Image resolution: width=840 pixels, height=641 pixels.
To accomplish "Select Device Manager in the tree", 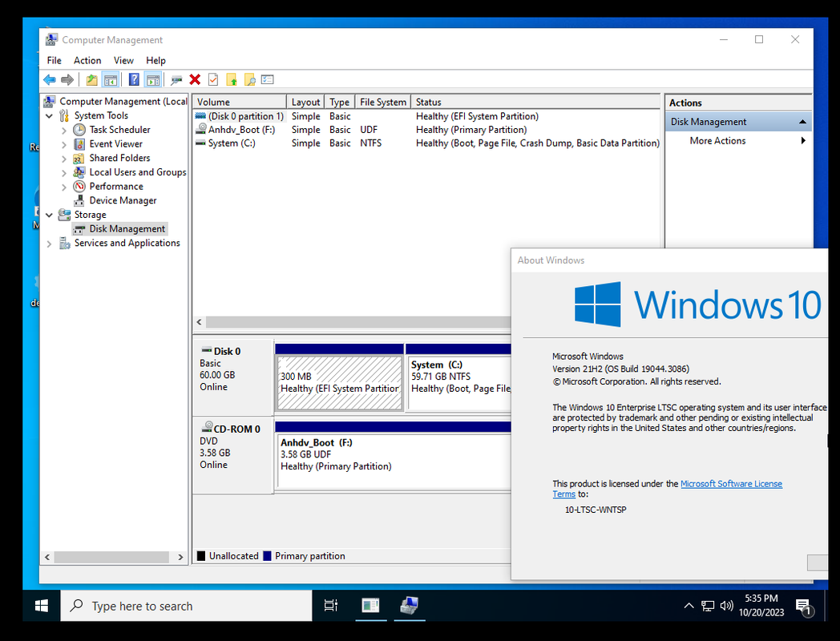I will [123, 200].
